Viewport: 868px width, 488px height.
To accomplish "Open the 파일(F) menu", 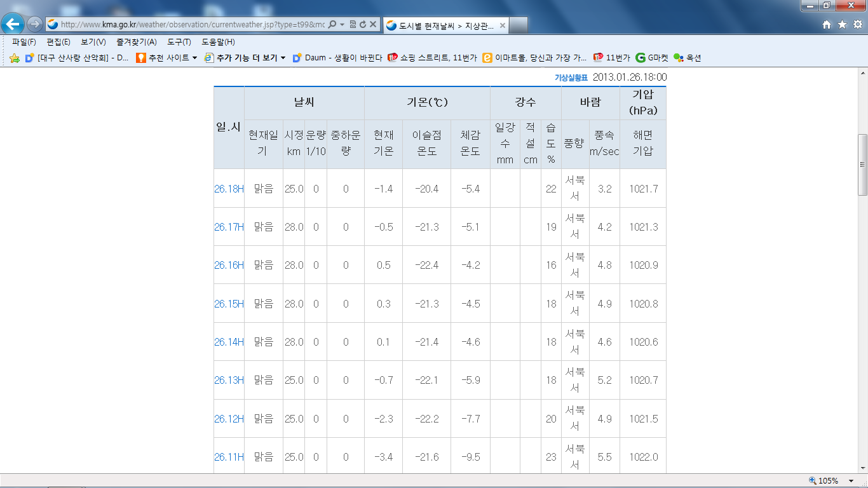I will 24,42.
